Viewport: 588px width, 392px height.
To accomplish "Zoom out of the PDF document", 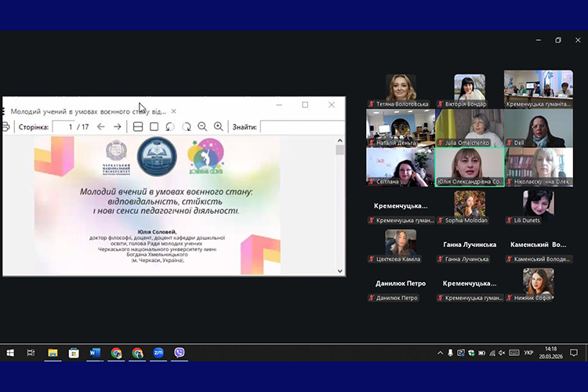I will click(202, 127).
